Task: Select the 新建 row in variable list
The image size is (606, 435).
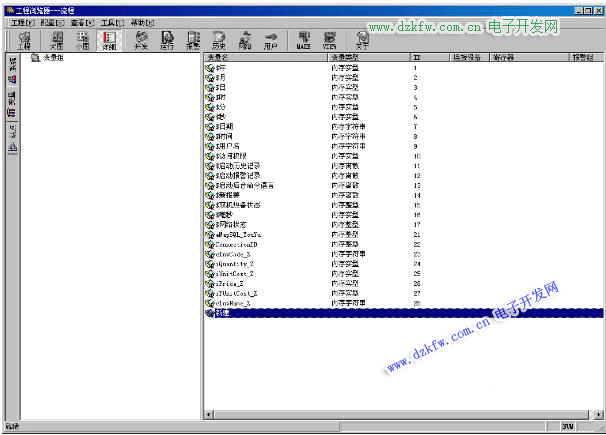Action: [222, 313]
